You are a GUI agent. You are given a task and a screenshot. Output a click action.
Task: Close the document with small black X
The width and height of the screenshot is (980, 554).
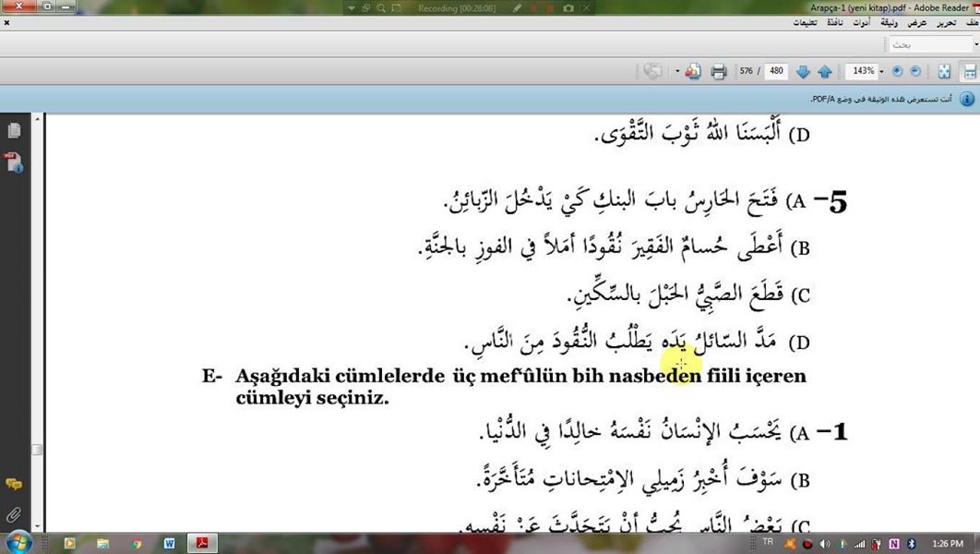(x=6, y=23)
